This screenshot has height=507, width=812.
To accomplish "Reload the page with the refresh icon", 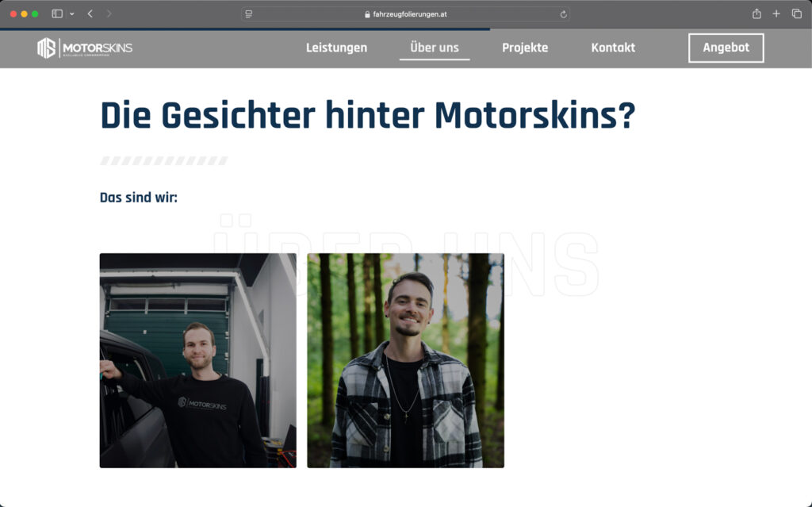I will point(563,13).
